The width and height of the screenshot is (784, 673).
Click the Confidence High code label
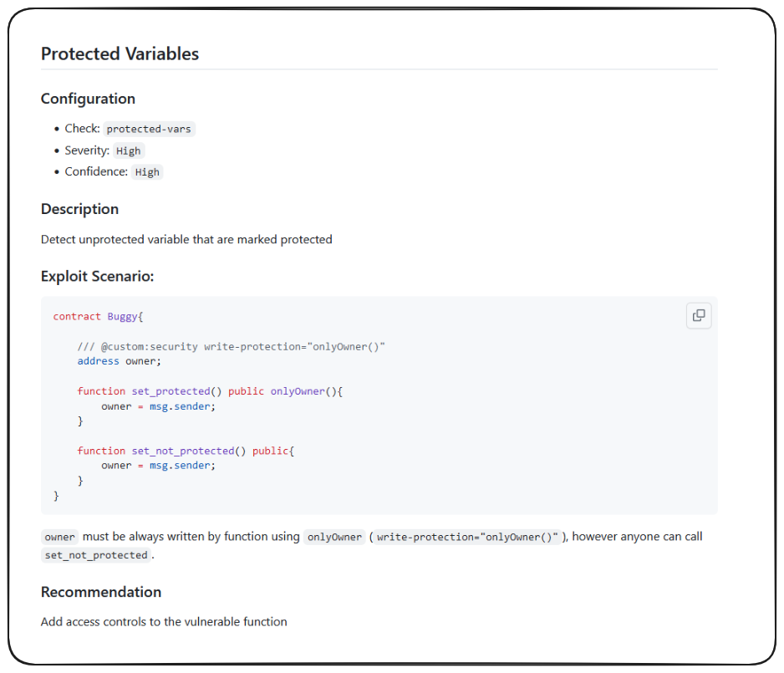point(147,172)
